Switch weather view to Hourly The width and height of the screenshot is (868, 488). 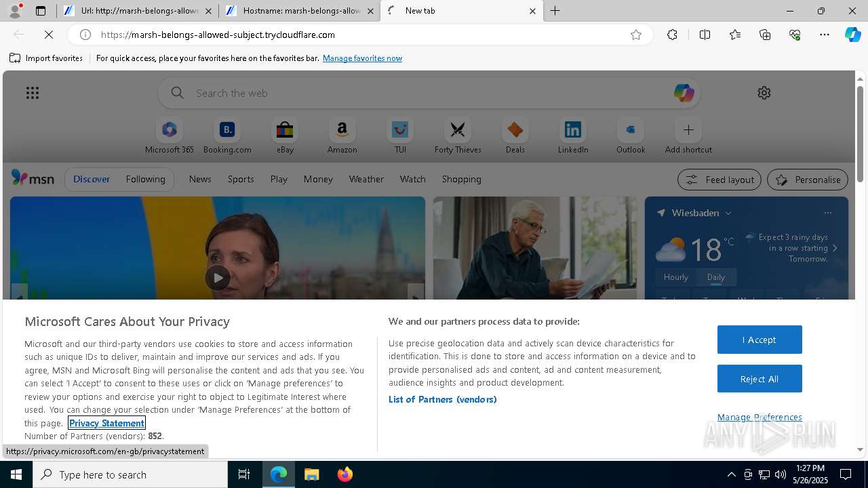[x=675, y=277]
